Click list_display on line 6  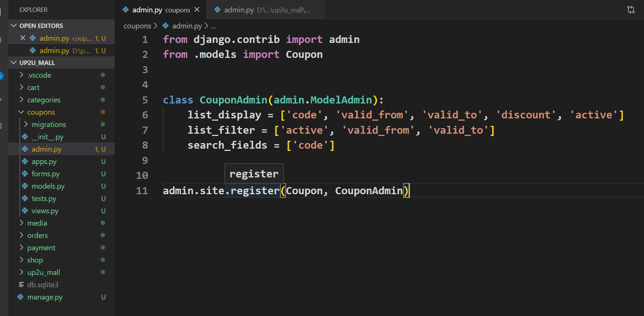(x=224, y=115)
